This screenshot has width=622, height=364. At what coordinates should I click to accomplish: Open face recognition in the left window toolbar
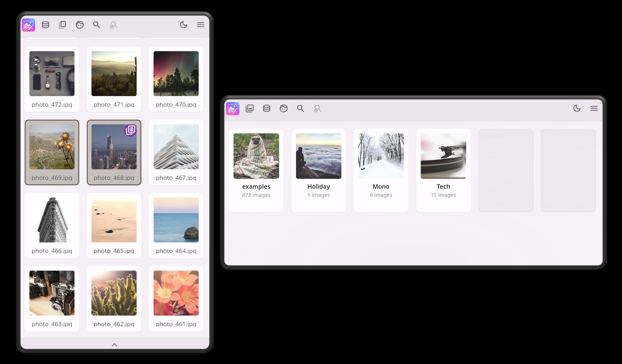pos(80,25)
